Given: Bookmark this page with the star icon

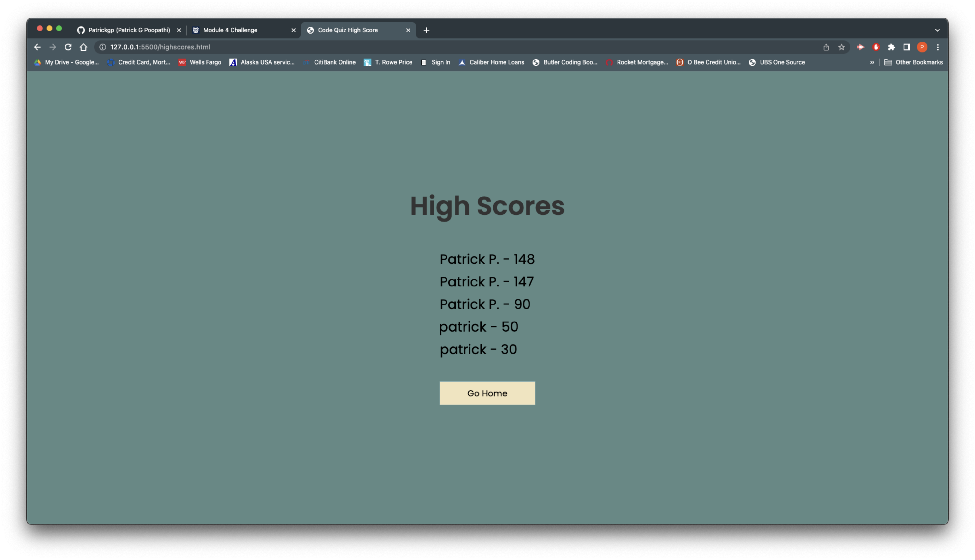Looking at the screenshot, I should [842, 47].
